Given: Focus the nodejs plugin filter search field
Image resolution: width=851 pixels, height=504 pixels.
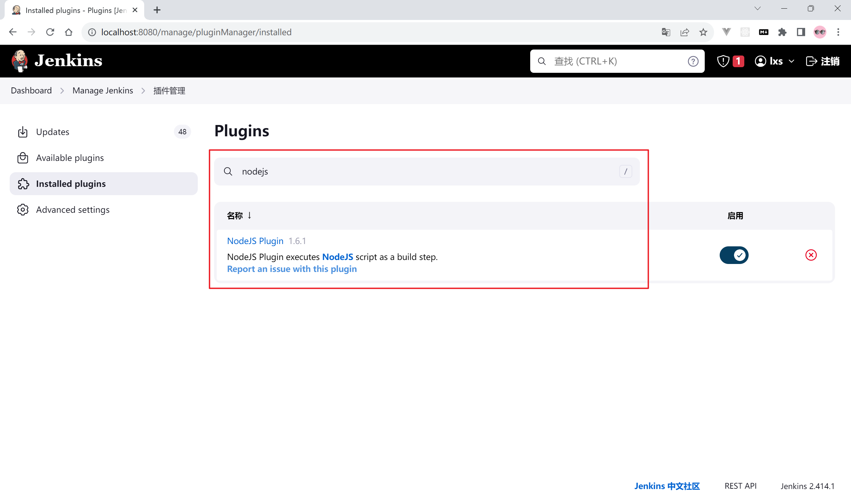Looking at the screenshot, I should [x=425, y=172].
